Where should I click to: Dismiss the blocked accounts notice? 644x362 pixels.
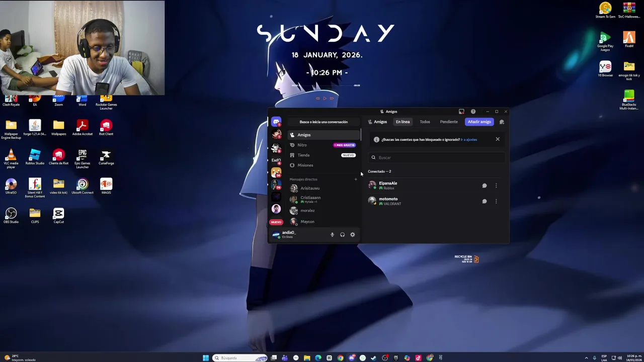(x=498, y=139)
